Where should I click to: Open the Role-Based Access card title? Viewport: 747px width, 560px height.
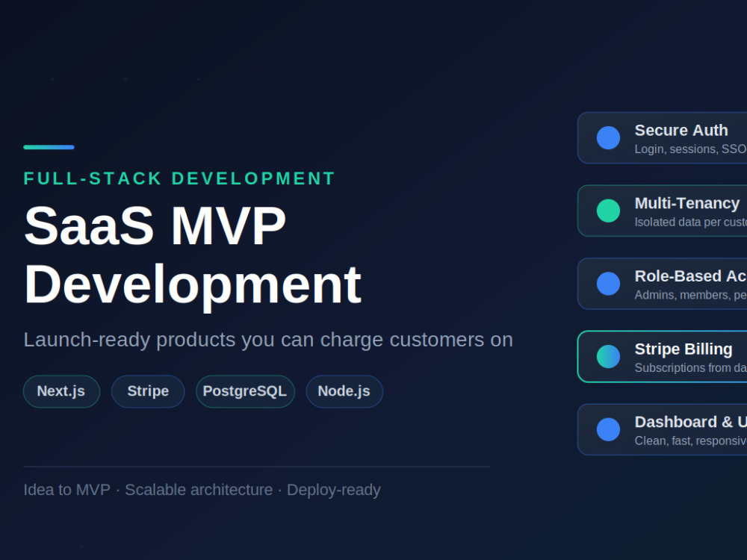691,276
